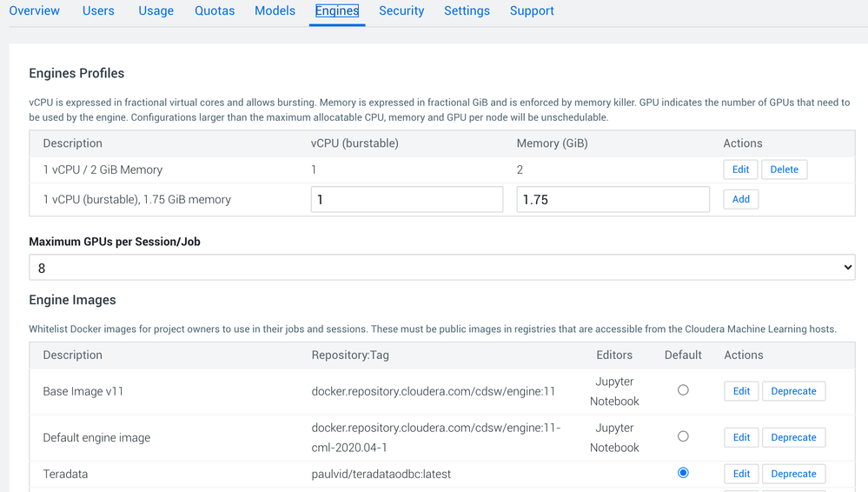This screenshot has height=492, width=868.
Task: Deprecate the Teradata engine image
Action: tap(793, 474)
